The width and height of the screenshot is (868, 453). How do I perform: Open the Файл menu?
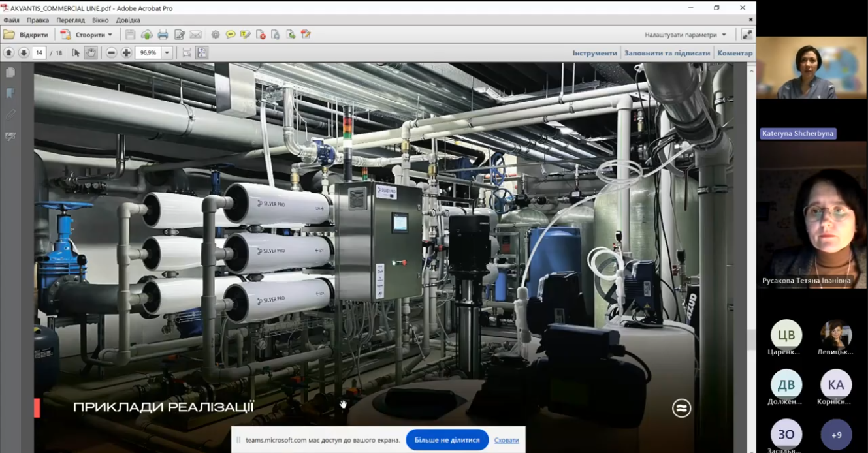tap(11, 20)
